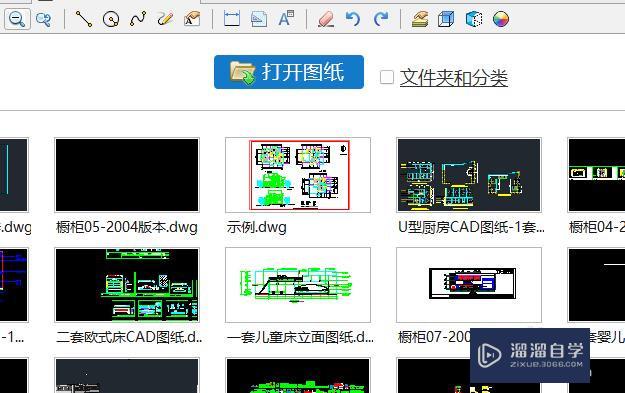Open the text style tool
The image size is (625, 393).
pyautogui.click(x=286, y=19)
